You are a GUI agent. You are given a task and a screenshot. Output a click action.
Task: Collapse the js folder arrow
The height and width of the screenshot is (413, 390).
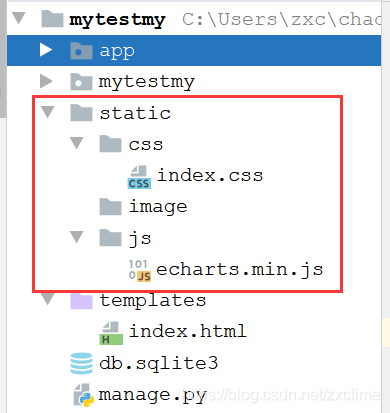[77, 237]
